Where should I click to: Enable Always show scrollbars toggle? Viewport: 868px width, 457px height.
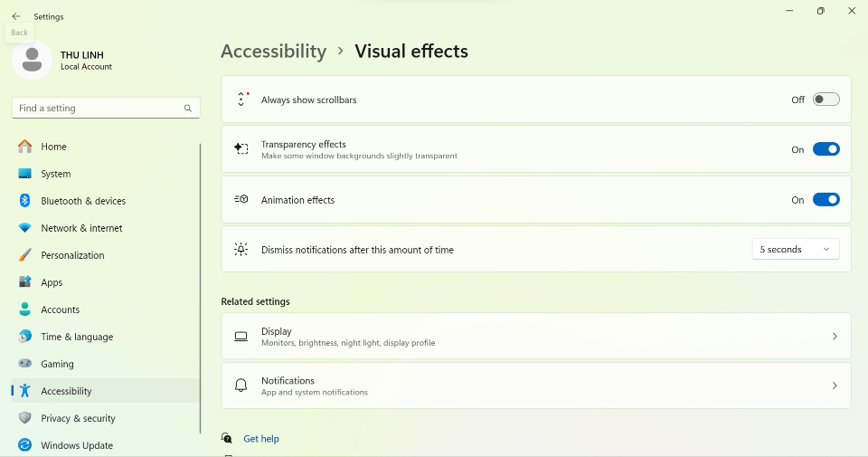tap(826, 100)
